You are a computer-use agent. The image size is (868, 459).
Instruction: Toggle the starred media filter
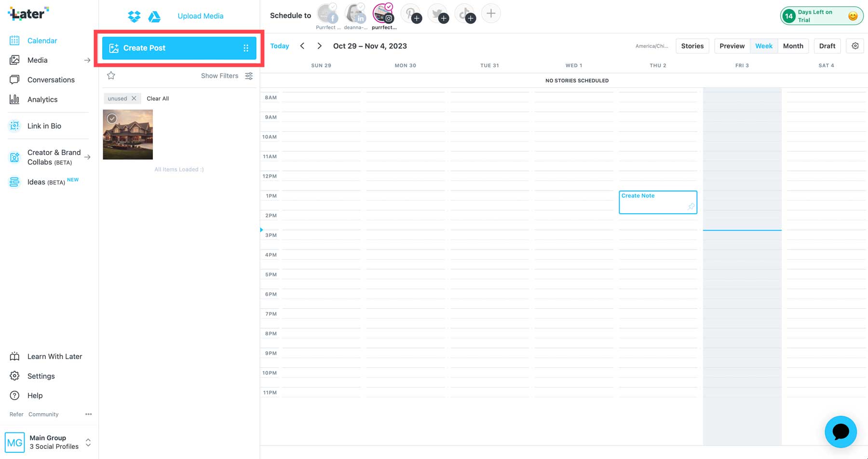click(x=111, y=75)
